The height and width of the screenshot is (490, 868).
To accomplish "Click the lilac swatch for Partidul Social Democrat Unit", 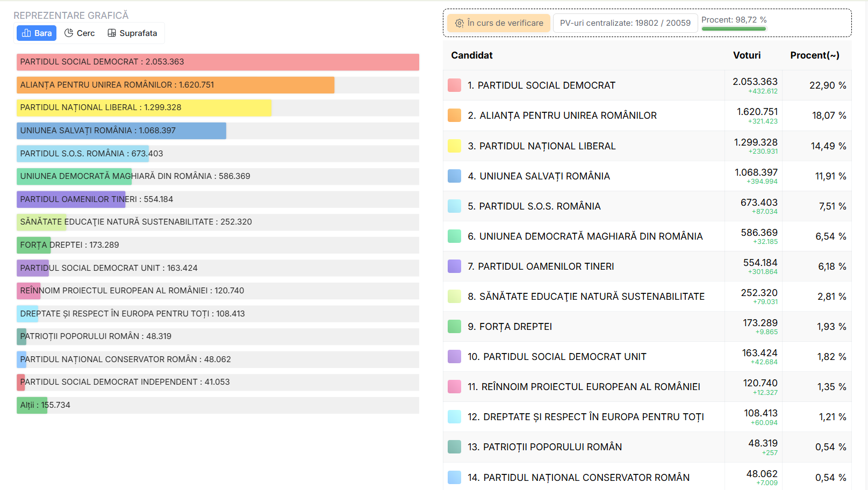I will (454, 357).
